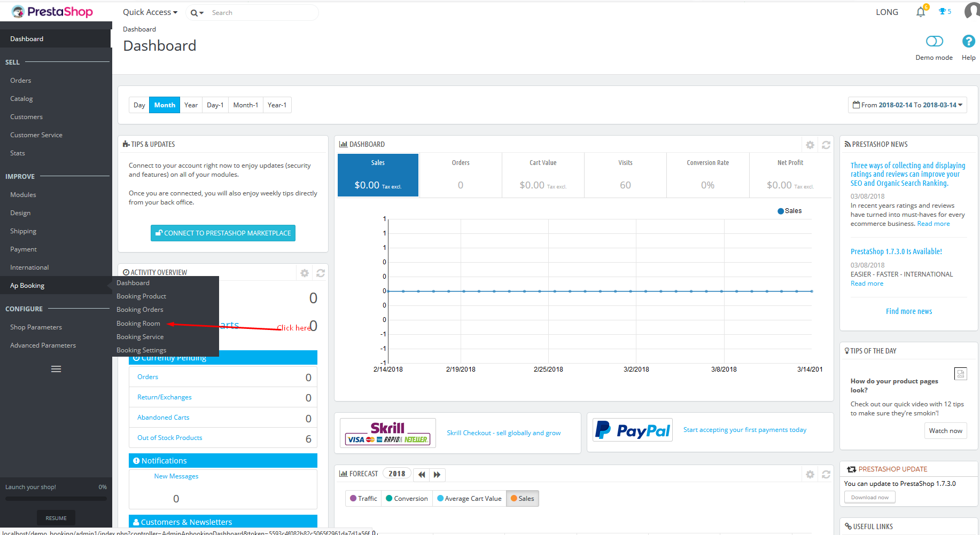Click the Help question mark icon
The image size is (980, 535).
tap(968, 41)
